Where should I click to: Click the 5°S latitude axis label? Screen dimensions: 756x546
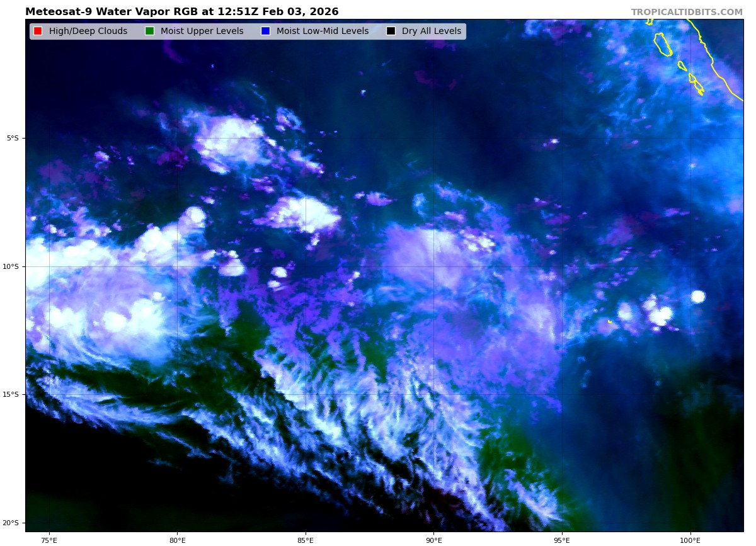pyautogui.click(x=13, y=138)
